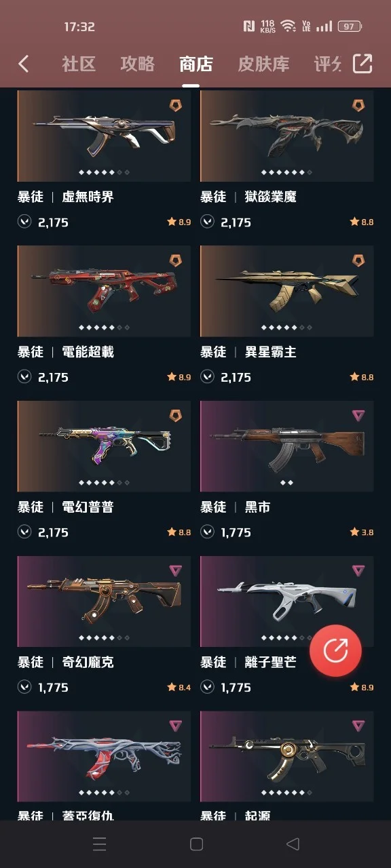Tap 離子聖芒 price 1,775

(x=236, y=688)
